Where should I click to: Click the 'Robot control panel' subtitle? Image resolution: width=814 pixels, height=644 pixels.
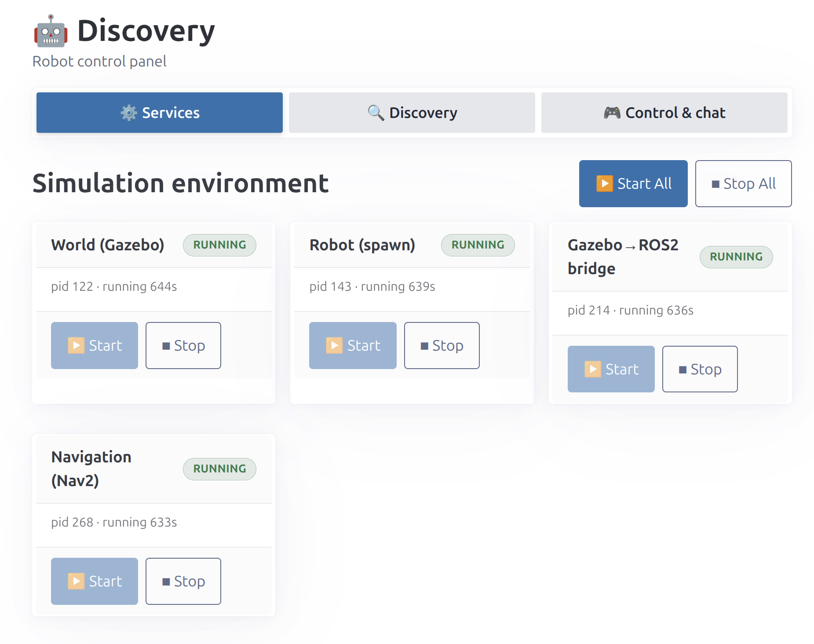pos(99,62)
